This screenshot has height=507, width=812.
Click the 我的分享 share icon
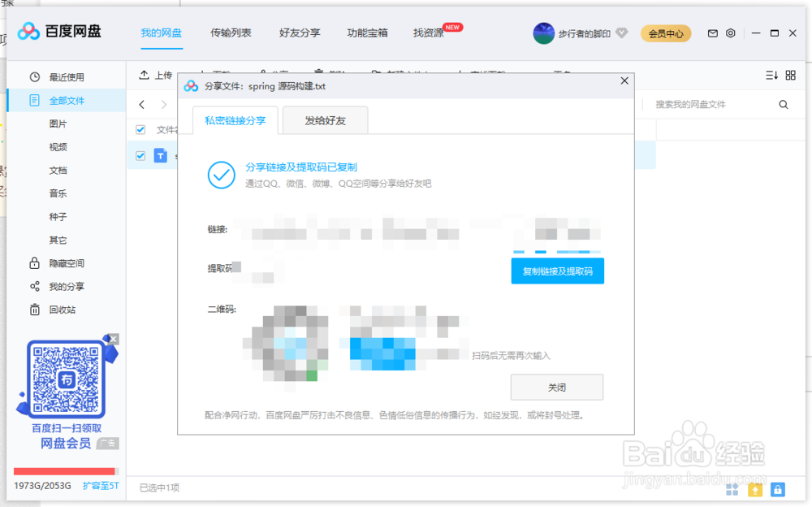click(35, 286)
